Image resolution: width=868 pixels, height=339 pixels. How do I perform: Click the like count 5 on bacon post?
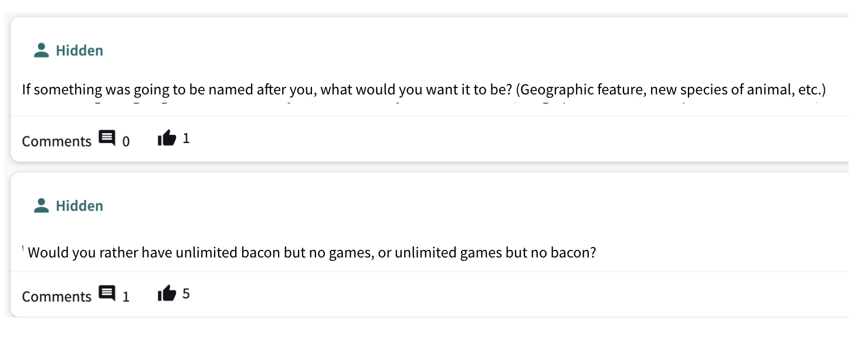coord(186,294)
